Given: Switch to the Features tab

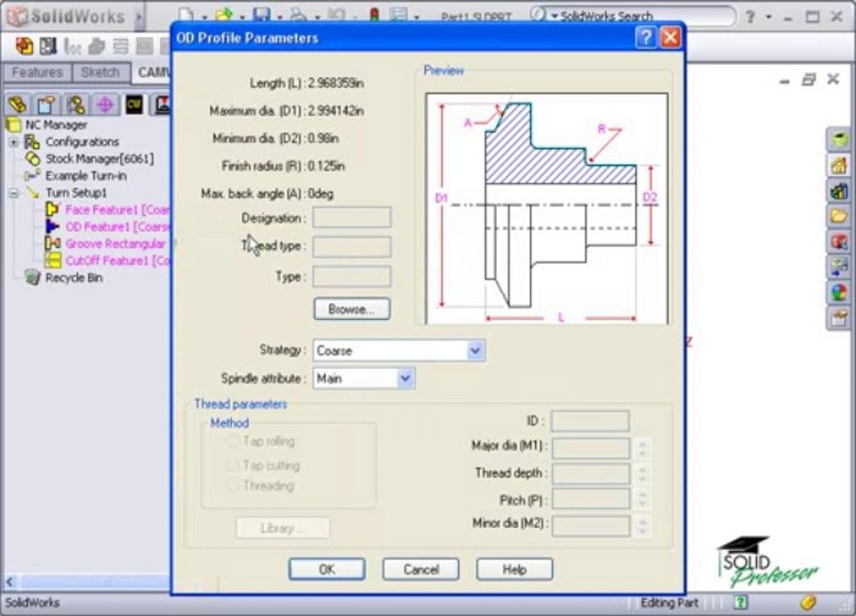Looking at the screenshot, I should (x=37, y=72).
